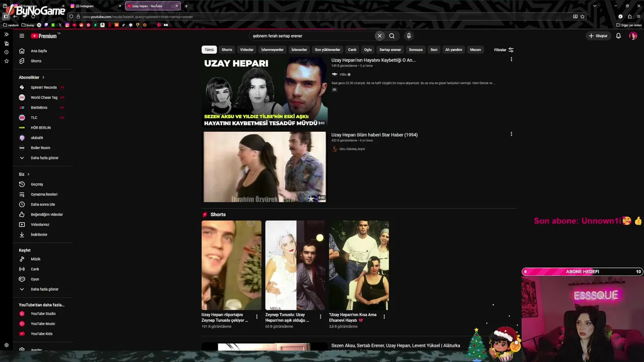Image resolution: width=644 pixels, height=362 pixels.
Task: Click the magnifier search button
Action: [x=392, y=36]
